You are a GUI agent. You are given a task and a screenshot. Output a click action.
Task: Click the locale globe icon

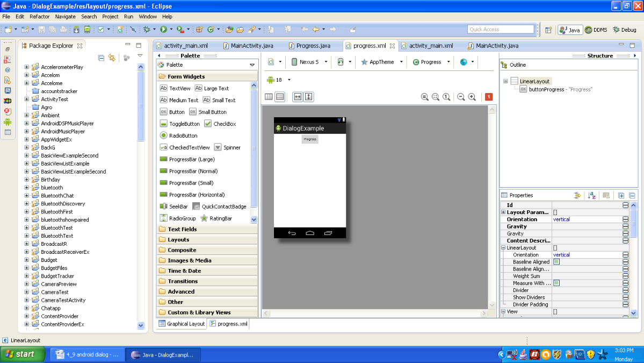[464, 62]
